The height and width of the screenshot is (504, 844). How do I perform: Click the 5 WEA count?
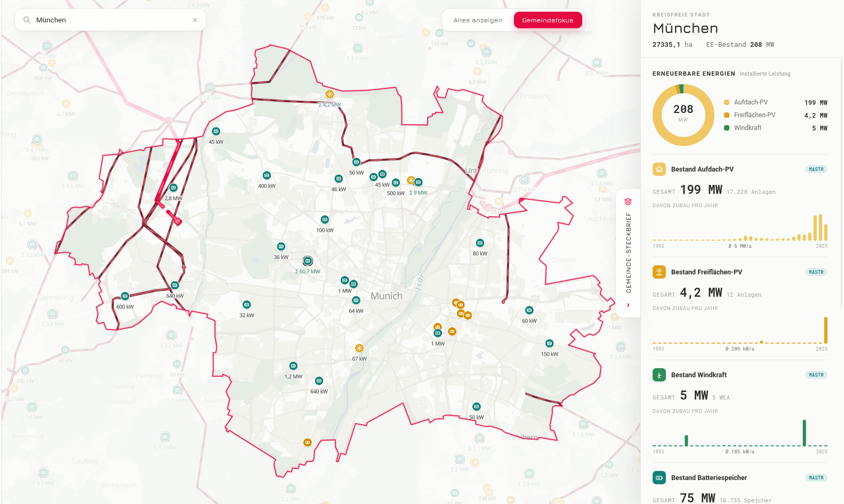click(721, 397)
